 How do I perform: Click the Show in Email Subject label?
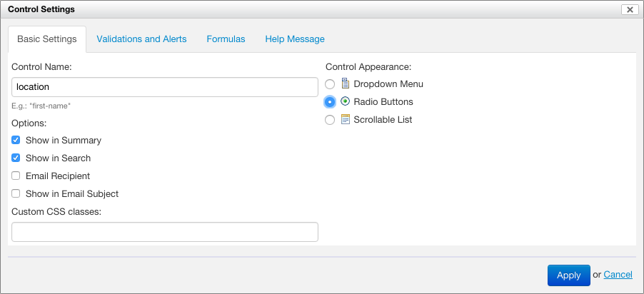(x=72, y=194)
